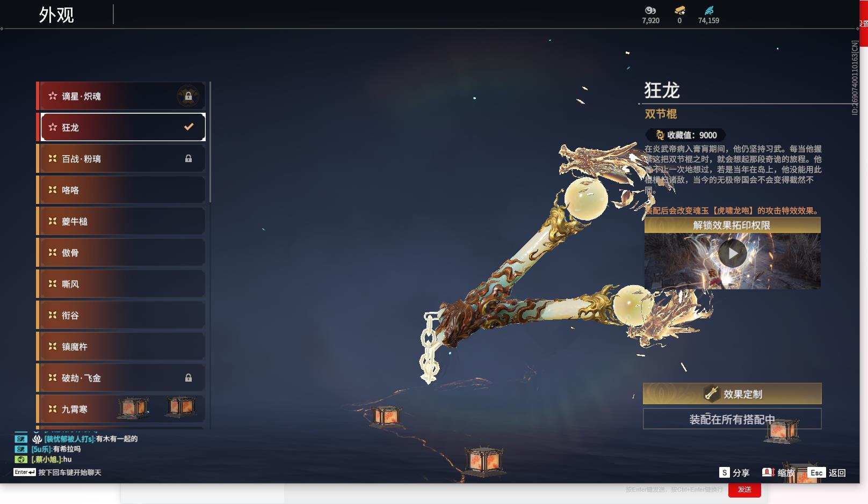Screen dimensions: 868x504
Task: Click the gold coin currency icon showing 7,920
Action: point(650,11)
